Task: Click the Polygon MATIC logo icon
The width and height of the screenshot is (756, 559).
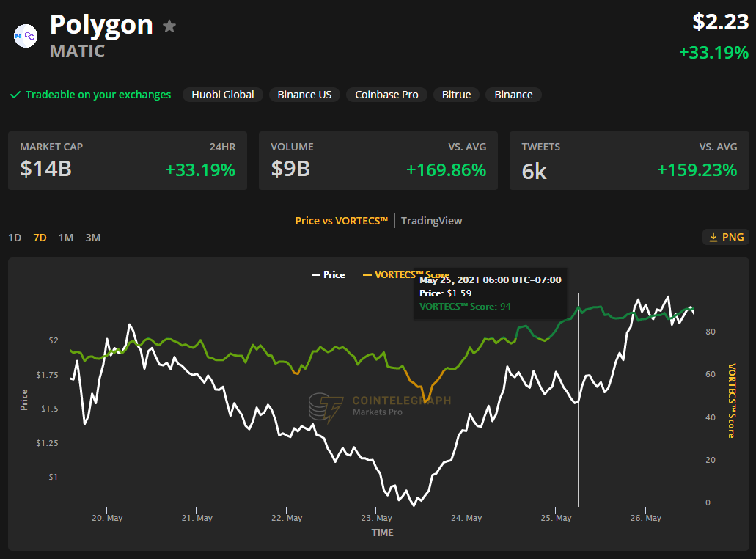Action: pos(26,35)
